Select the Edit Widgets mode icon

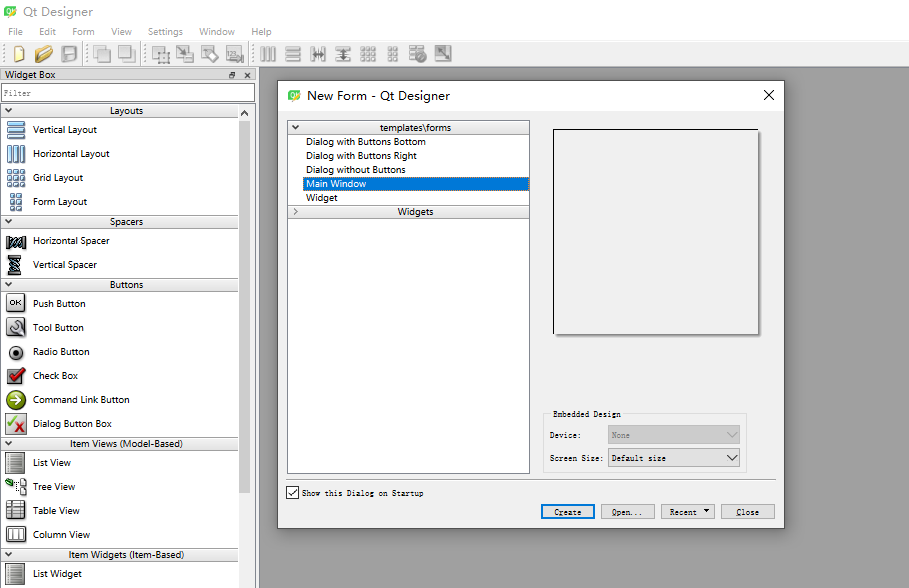(161, 54)
